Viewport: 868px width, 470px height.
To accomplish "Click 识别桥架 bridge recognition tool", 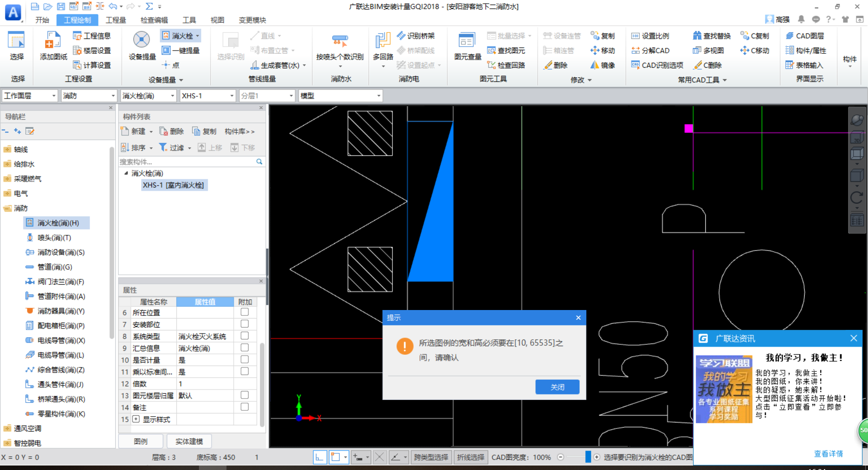I will pos(416,36).
